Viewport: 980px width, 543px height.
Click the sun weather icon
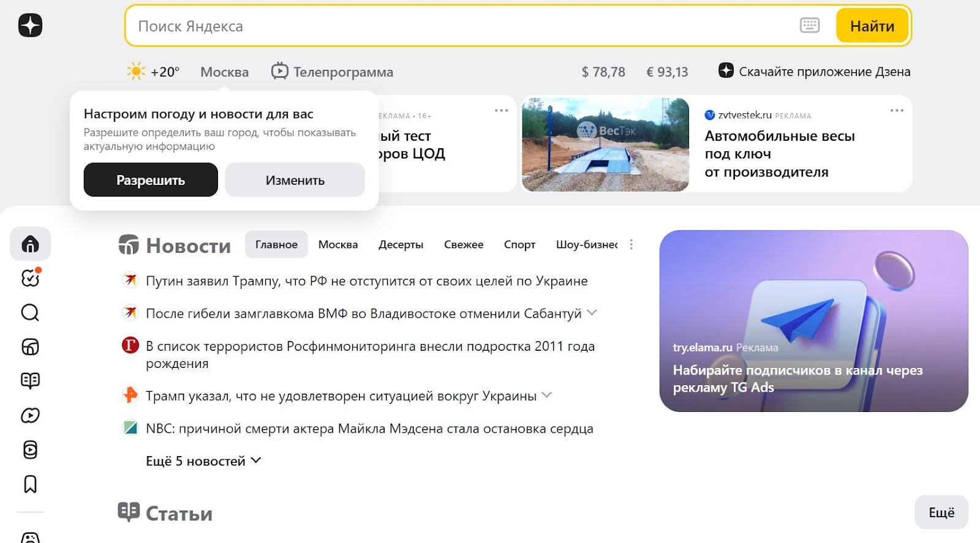pos(136,71)
